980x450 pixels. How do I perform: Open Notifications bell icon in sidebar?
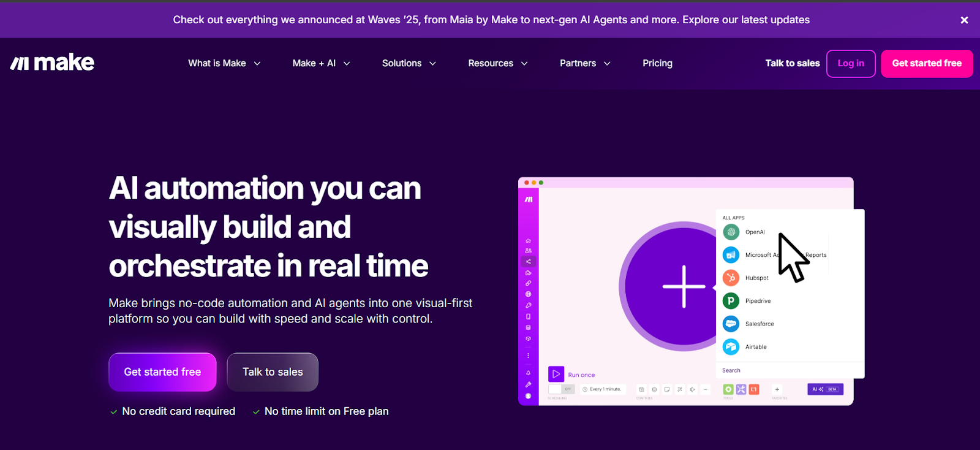coord(528,373)
